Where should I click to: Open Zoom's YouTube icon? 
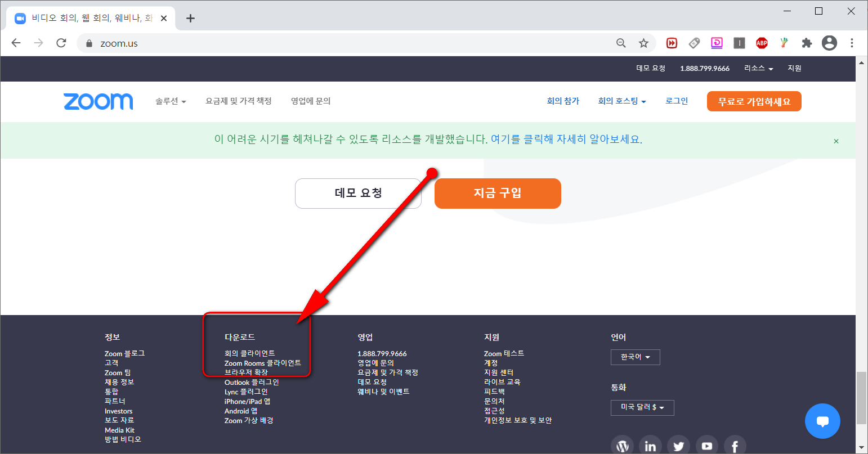[x=706, y=446]
